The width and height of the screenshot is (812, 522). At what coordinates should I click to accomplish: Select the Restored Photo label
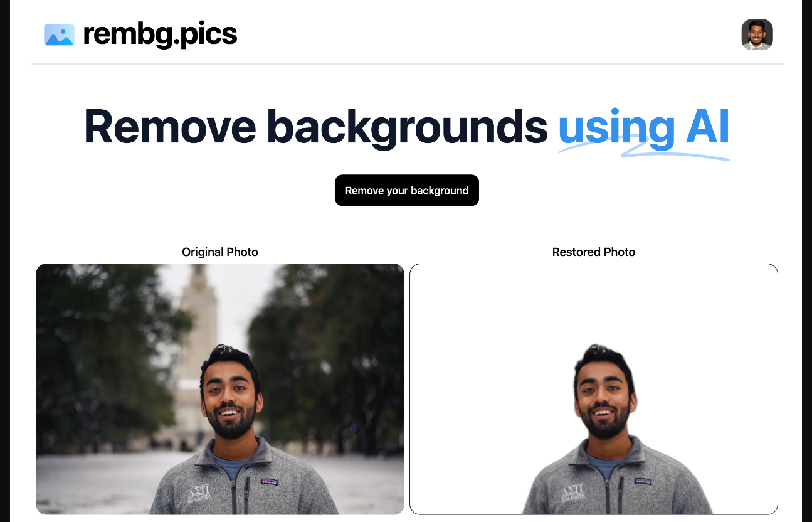point(594,252)
